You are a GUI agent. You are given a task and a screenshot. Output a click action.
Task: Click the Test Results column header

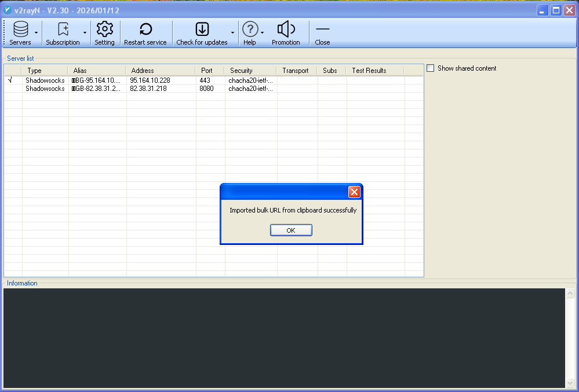[x=375, y=71]
